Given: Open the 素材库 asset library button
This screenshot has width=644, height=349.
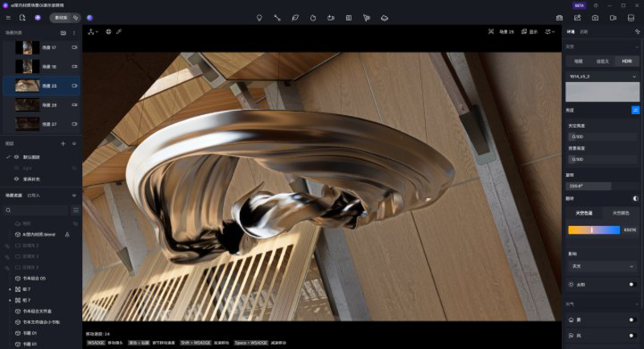Looking at the screenshot, I should pyautogui.click(x=61, y=18).
